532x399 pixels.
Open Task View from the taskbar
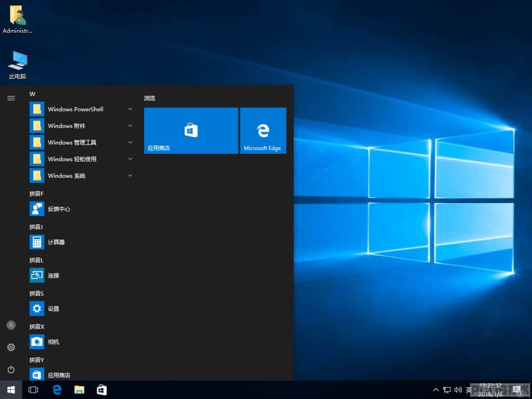point(33,390)
